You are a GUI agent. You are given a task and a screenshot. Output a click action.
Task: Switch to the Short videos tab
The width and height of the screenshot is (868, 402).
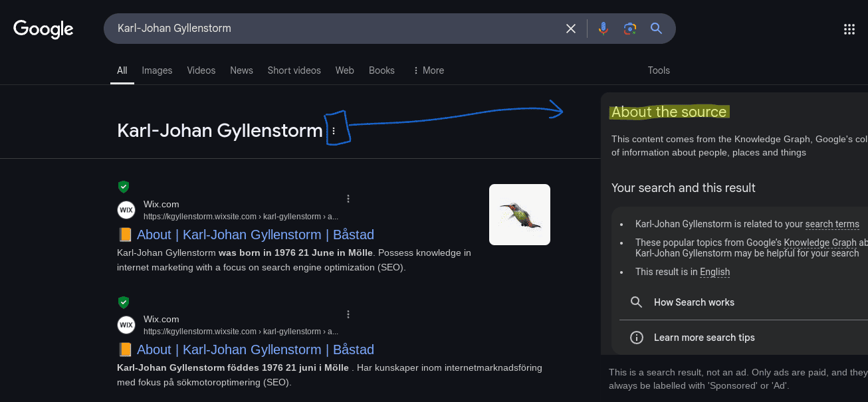pyautogui.click(x=294, y=70)
